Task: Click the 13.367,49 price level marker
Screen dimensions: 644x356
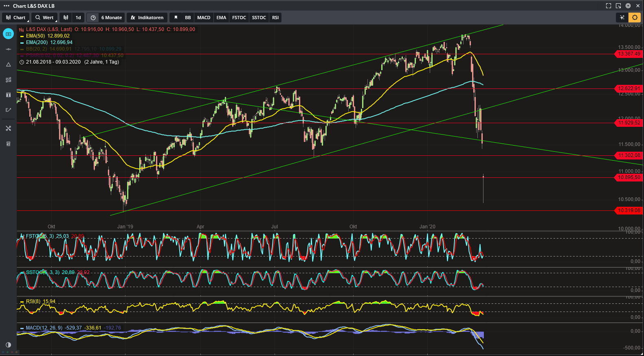Action: [629, 54]
